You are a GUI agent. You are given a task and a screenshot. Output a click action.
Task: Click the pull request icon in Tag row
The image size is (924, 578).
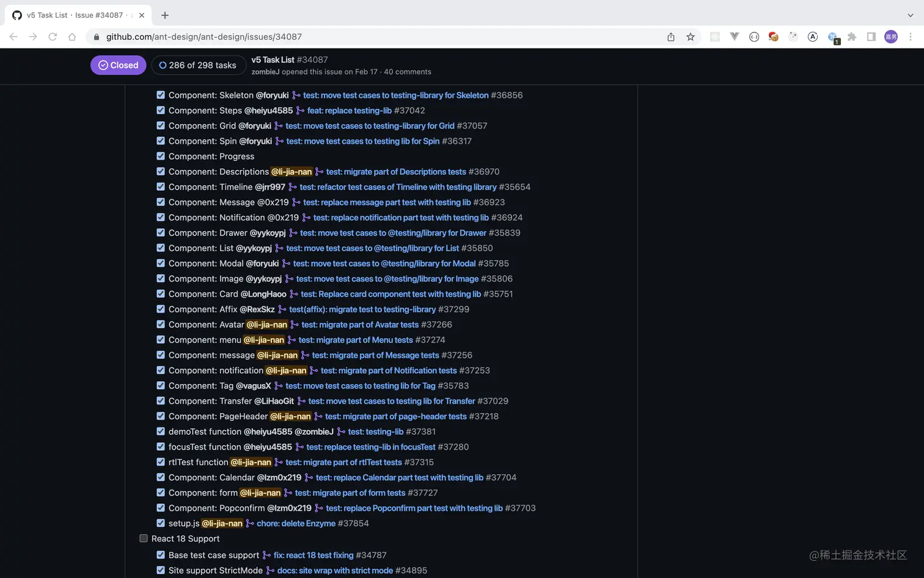[x=279, y=386]
